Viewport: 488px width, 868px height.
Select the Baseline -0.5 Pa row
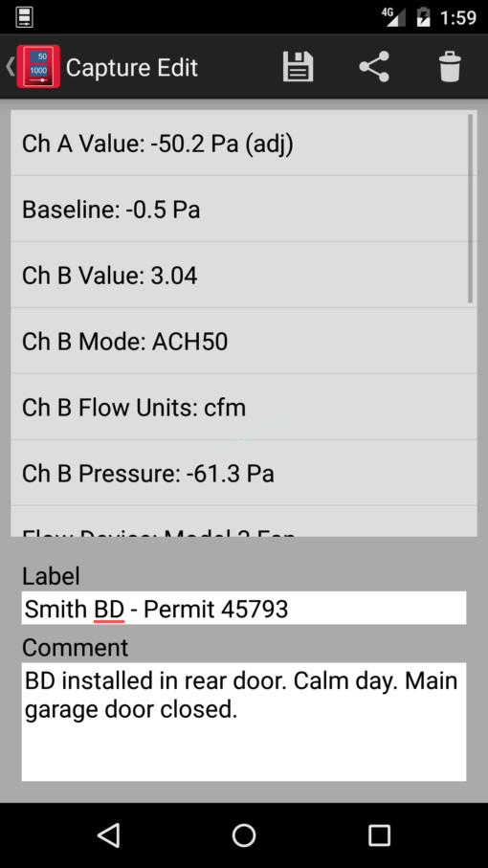(239, 210)
